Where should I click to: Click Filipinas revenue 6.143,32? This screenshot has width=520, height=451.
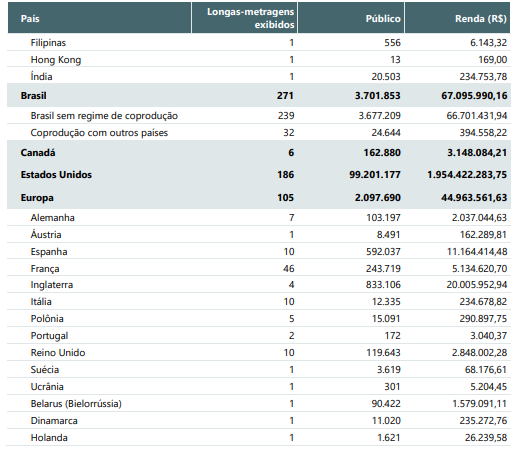(488, 43)
